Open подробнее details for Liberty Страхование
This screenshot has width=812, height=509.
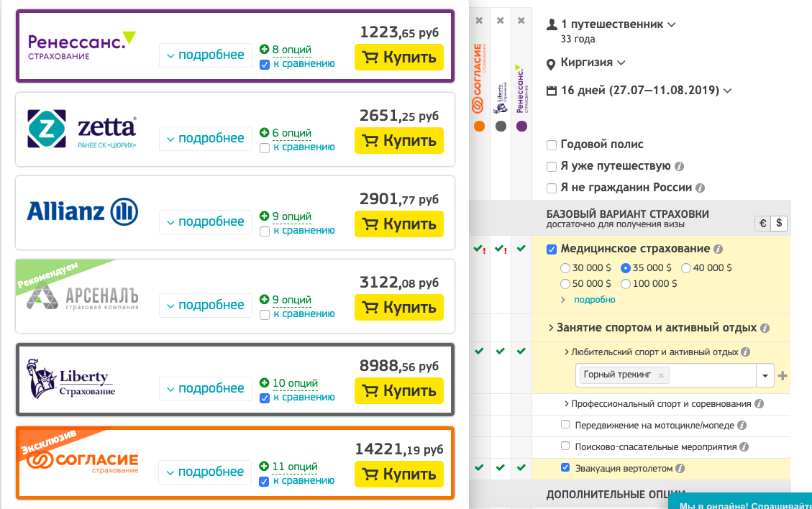point(206,389)
